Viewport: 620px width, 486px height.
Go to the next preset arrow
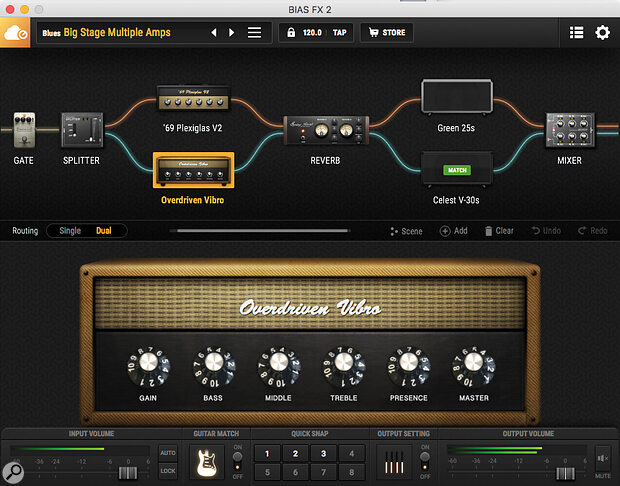click(232, 32)
